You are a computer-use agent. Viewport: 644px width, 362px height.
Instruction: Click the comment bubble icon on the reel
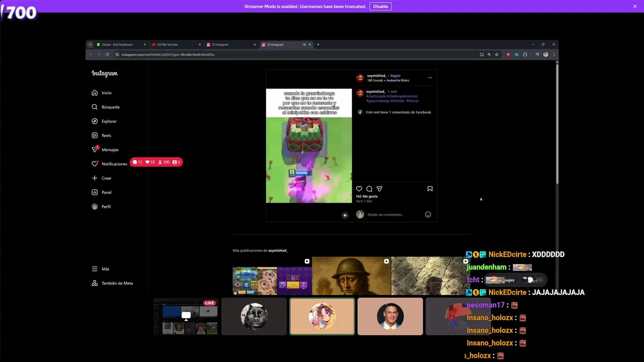coord(369,189)
